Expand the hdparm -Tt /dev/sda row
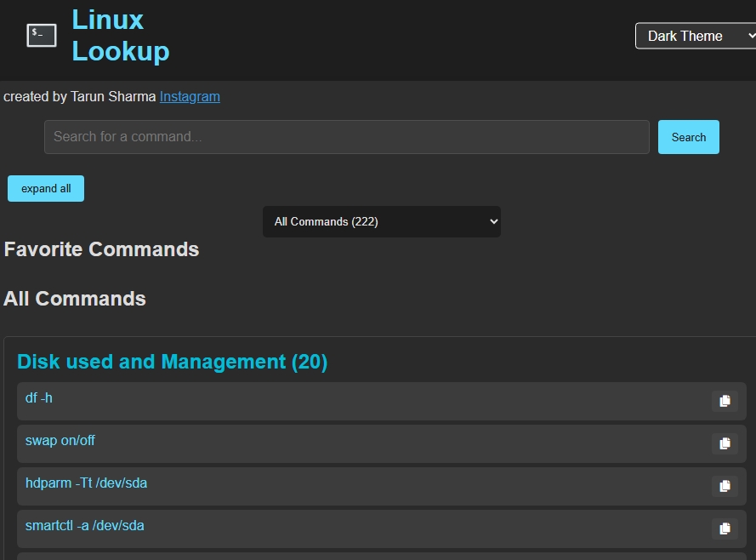This screenshot has height=560, width=756. [381, 486]
